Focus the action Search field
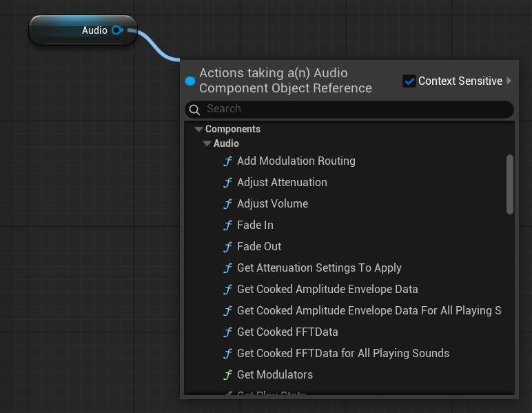The width and height of the screenshot is (532, 413). [x=355, y=109]
